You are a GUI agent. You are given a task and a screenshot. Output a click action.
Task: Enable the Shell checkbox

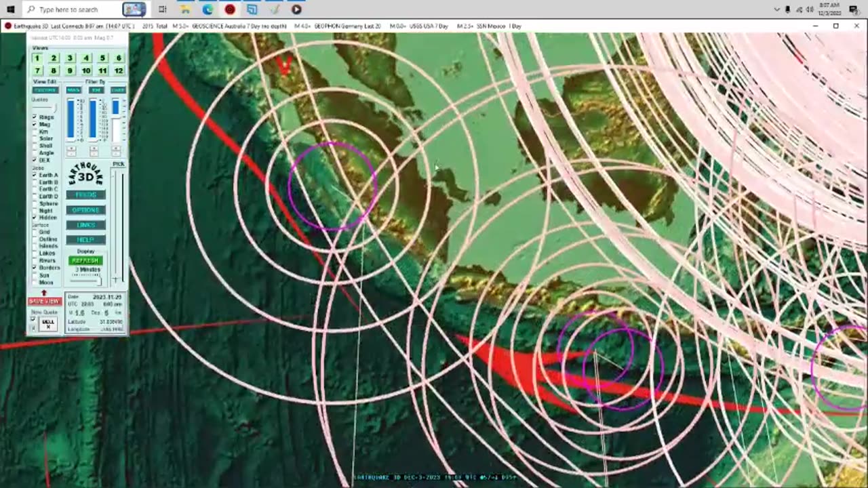click(35, 146)
